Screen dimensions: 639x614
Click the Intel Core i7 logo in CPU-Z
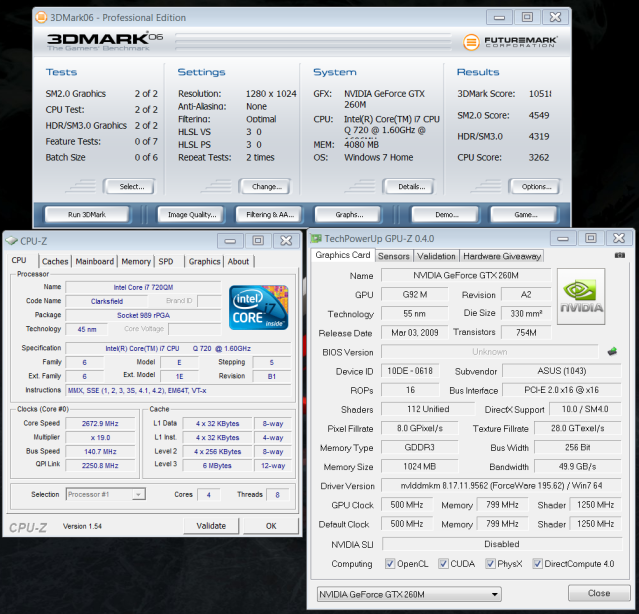[258, 307]
